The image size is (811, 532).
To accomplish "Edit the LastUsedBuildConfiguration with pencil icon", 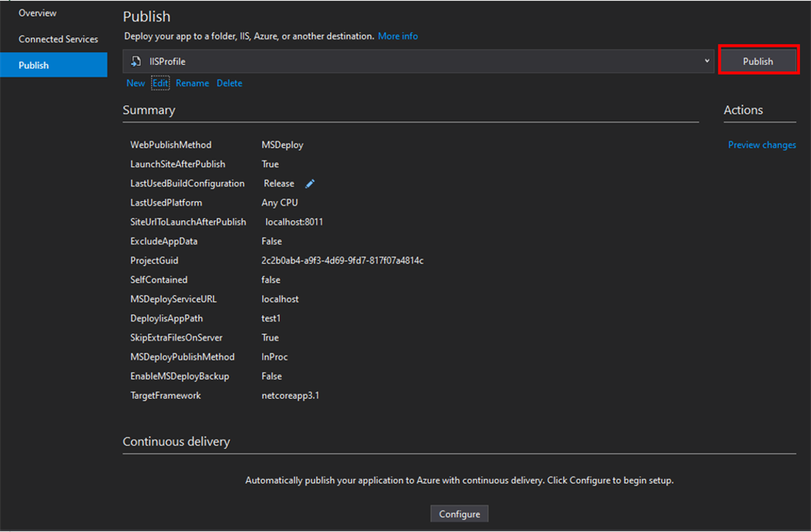I will click(x=310, y=184).
